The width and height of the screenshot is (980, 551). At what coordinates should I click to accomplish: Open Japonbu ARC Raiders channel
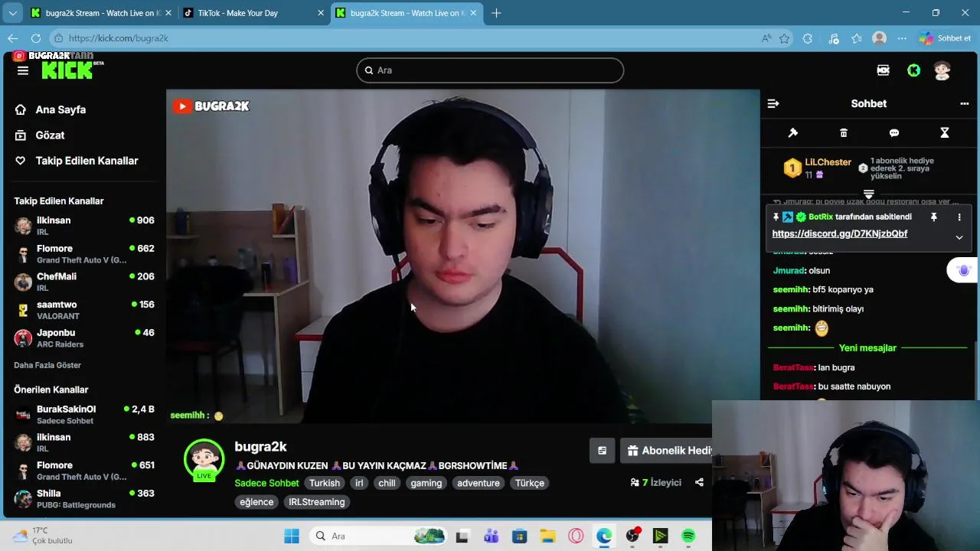pyautogui.click(x=84, y=338)
